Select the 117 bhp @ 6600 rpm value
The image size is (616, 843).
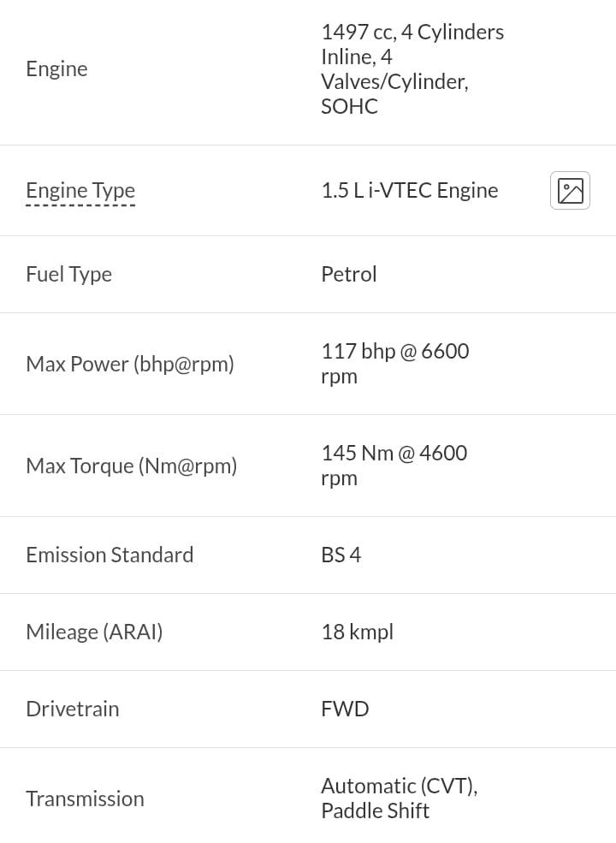395,364
